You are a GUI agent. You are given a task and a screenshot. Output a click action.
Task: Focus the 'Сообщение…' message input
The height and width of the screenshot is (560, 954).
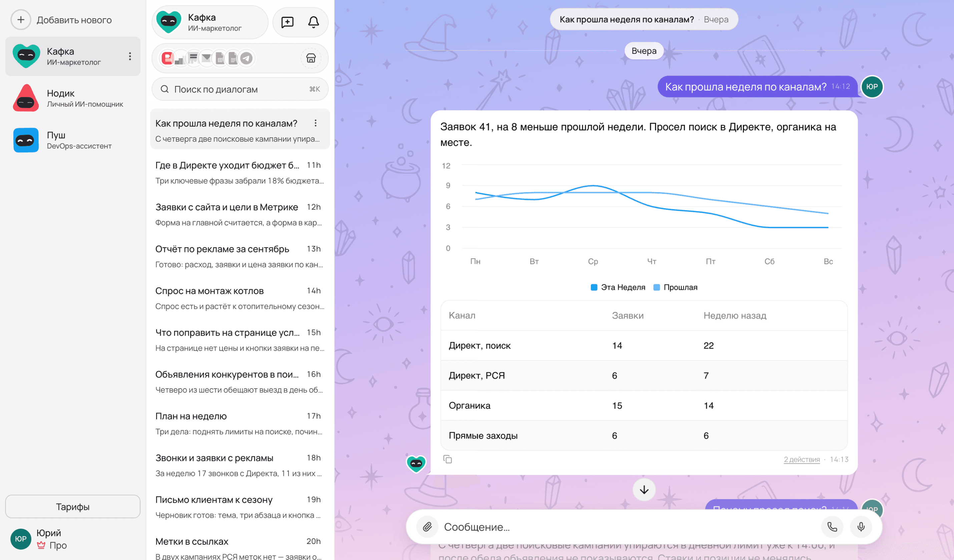click(x=628, y=527)
